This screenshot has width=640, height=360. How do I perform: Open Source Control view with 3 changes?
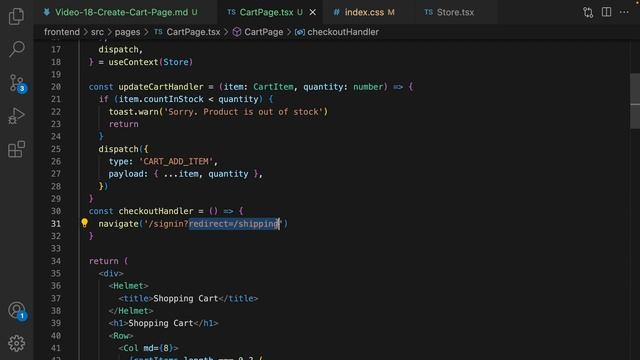(x=17, y=83)
